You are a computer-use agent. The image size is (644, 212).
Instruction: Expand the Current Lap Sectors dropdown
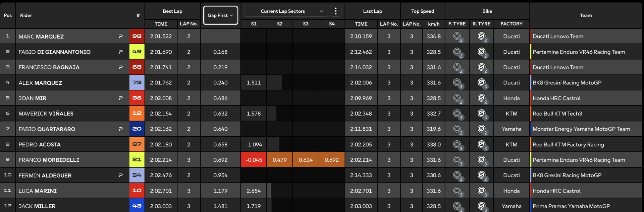[x=286, y=11]
